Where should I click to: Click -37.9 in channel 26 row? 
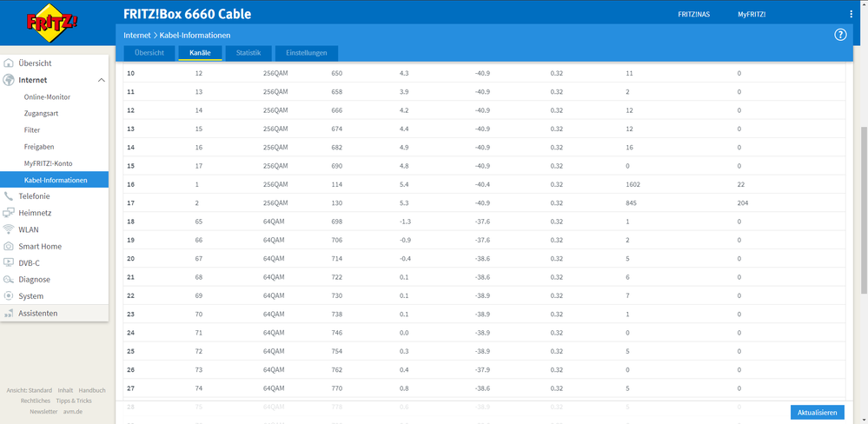482,370
